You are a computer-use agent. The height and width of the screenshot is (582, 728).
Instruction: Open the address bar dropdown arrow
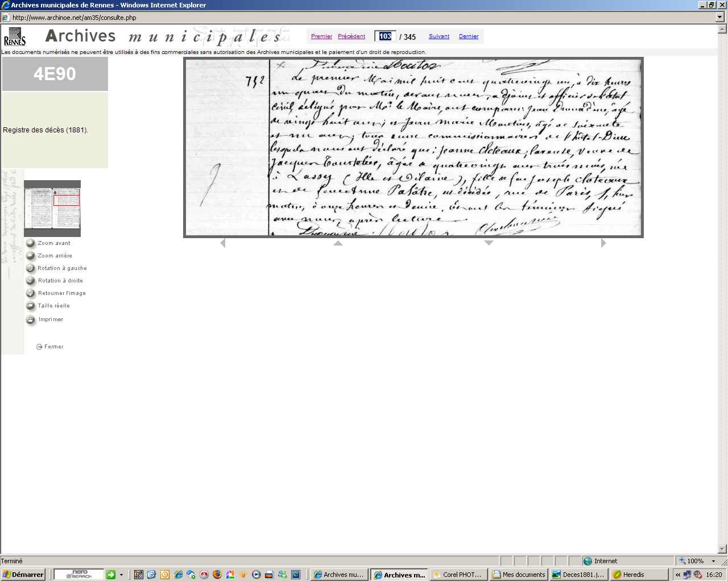tap(720, 18)
